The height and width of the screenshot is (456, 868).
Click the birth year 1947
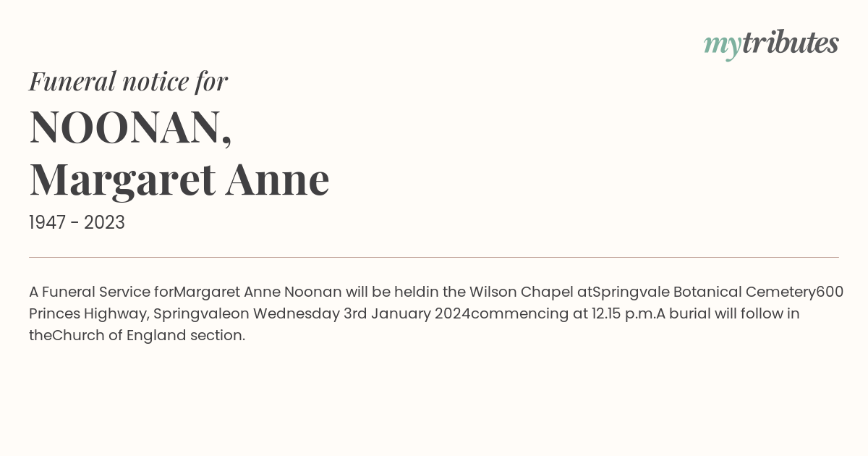click(47, 223)
